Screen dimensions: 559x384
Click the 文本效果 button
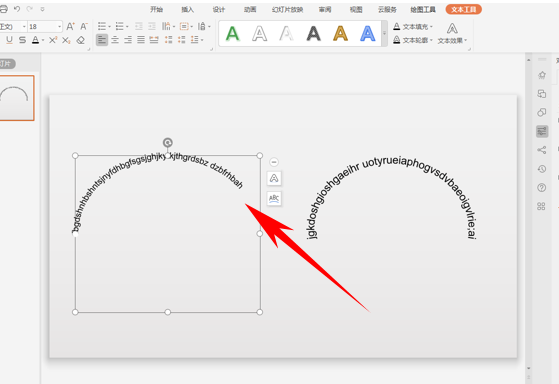[x=452, y=34]
